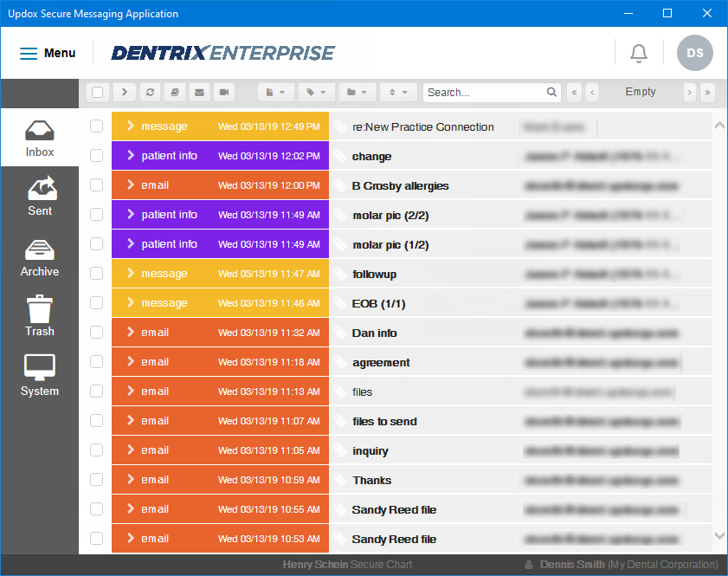Click tag icon beside 'molar pic (2/2)'
The image size is (728, 576).
click(x=340, y=215)
